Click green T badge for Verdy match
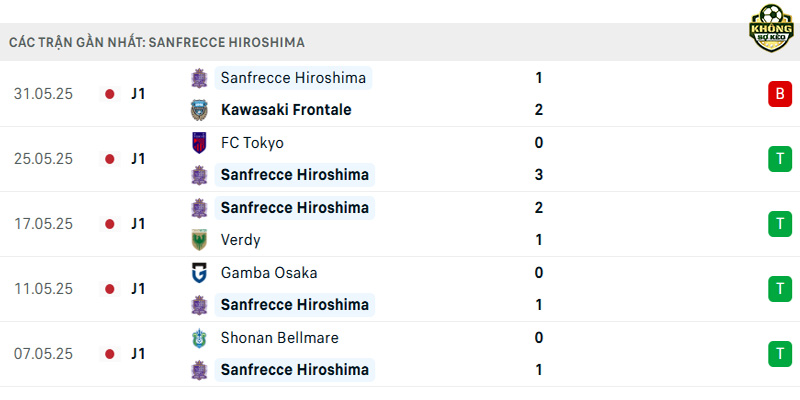The image size is (800, 400). click(780, 224)
